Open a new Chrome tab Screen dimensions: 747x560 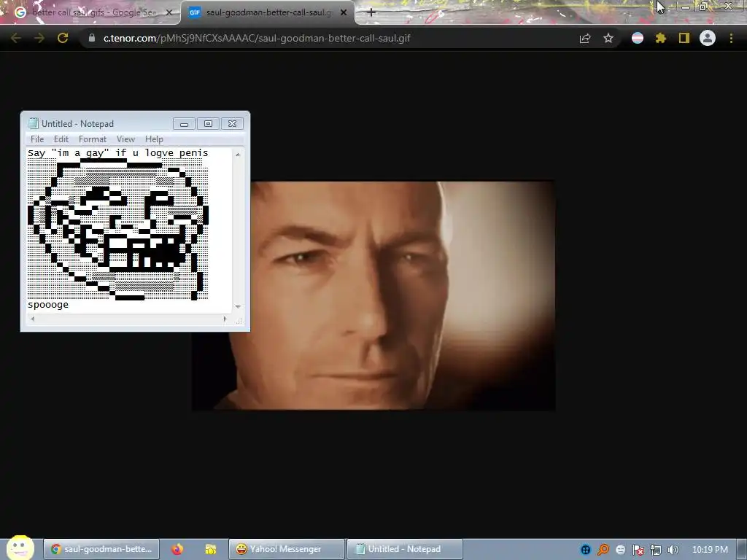coord(371,12)
